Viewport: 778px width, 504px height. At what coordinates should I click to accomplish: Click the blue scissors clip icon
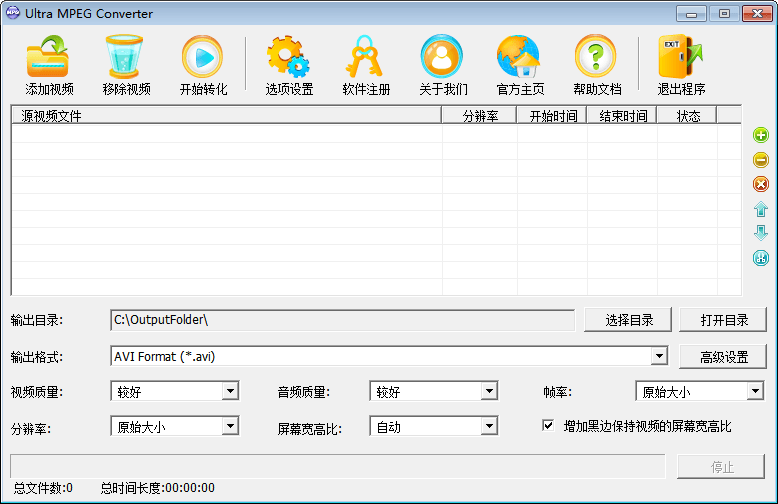(761, 258)
